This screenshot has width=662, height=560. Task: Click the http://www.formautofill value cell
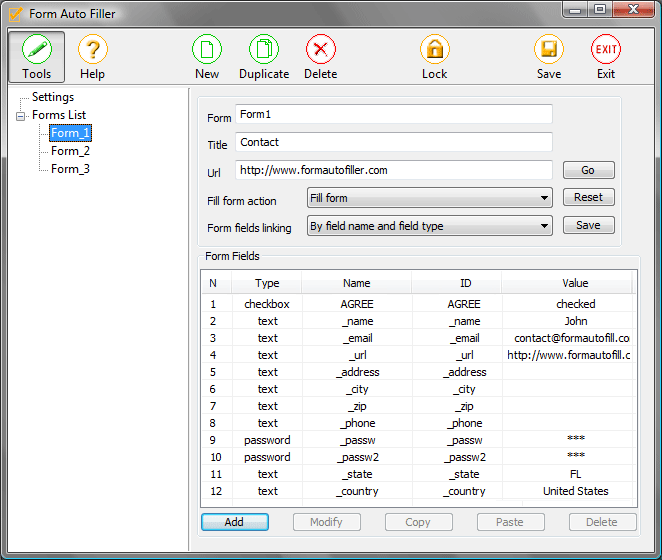coord(569,355)
